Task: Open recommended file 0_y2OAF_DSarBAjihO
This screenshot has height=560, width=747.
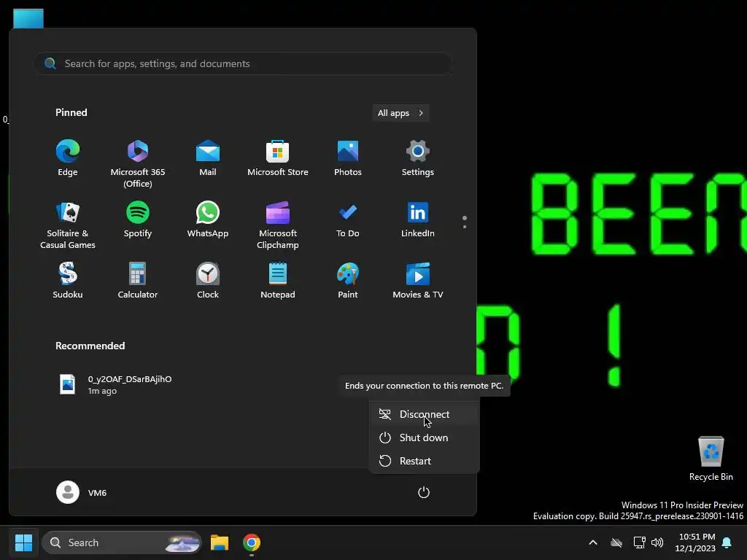Action: [x=115, y=385]
